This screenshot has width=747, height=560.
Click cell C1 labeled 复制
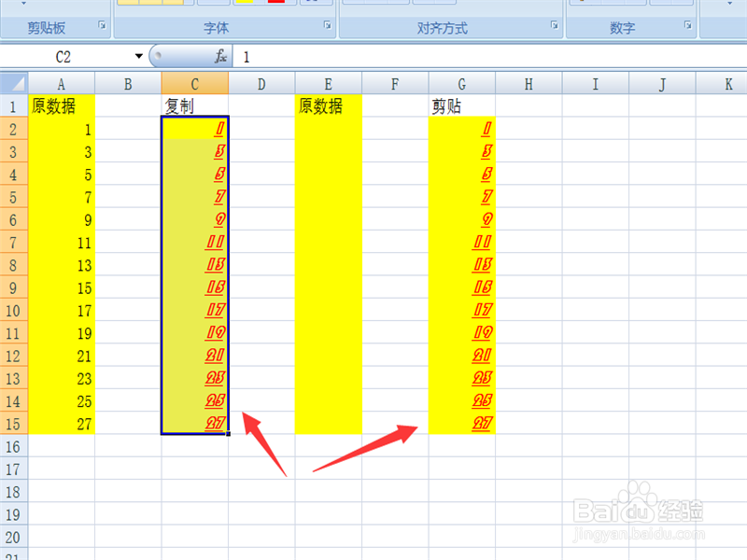pos(195,105)
